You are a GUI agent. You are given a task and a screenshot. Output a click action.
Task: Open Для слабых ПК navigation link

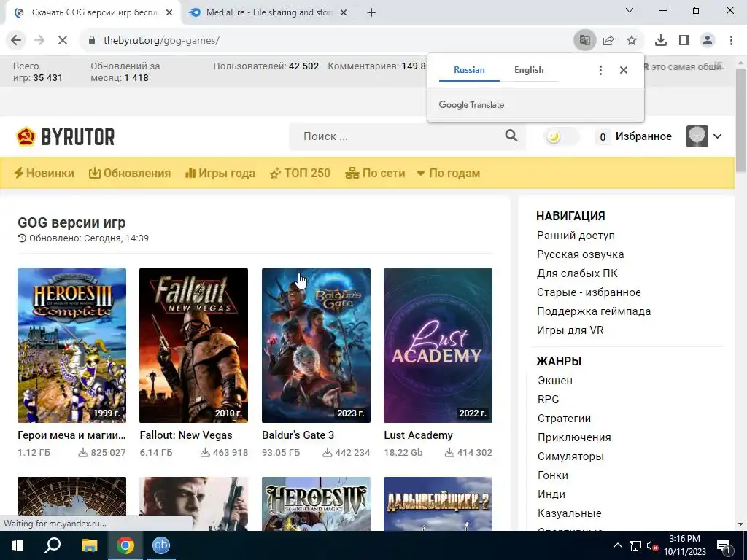[x=577, y=273]
